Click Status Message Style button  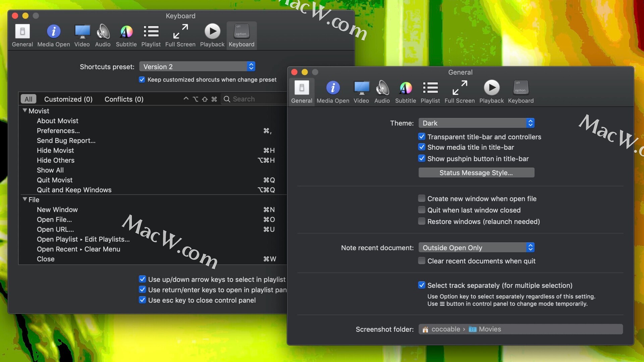point(476,173)
